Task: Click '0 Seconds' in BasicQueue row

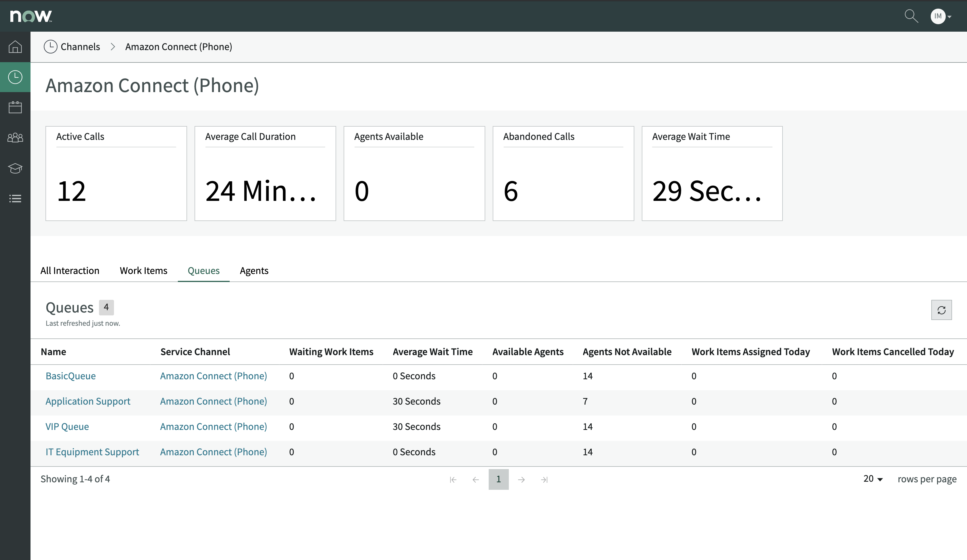Action: (x=414, y=376)
